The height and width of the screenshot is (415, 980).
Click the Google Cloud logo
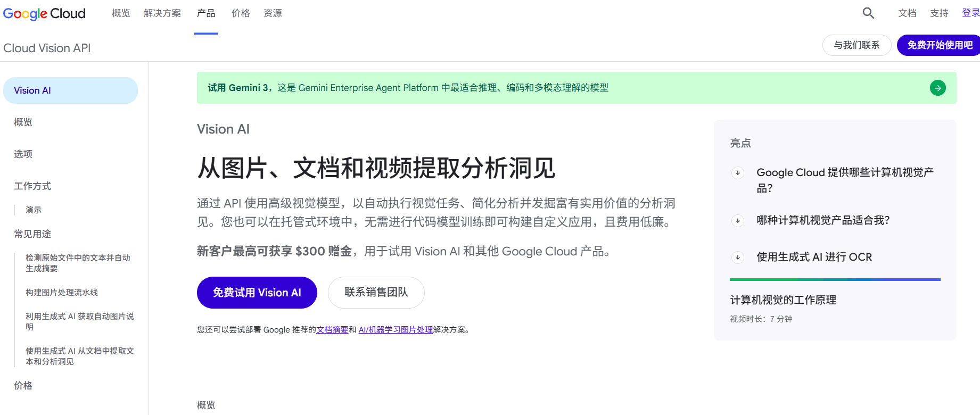coord(44,13)
